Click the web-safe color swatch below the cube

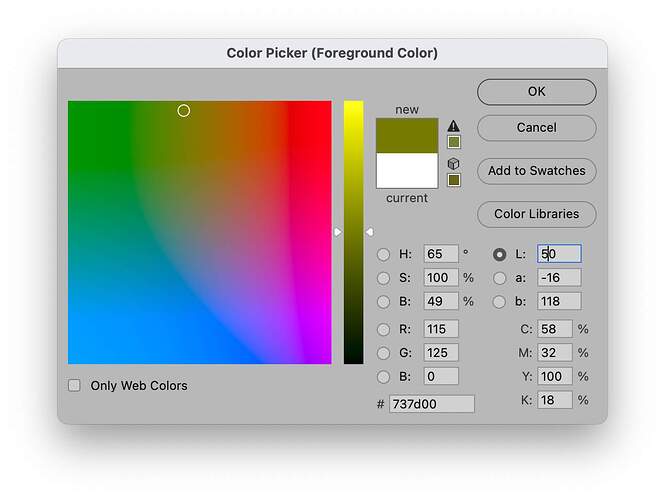454,180
